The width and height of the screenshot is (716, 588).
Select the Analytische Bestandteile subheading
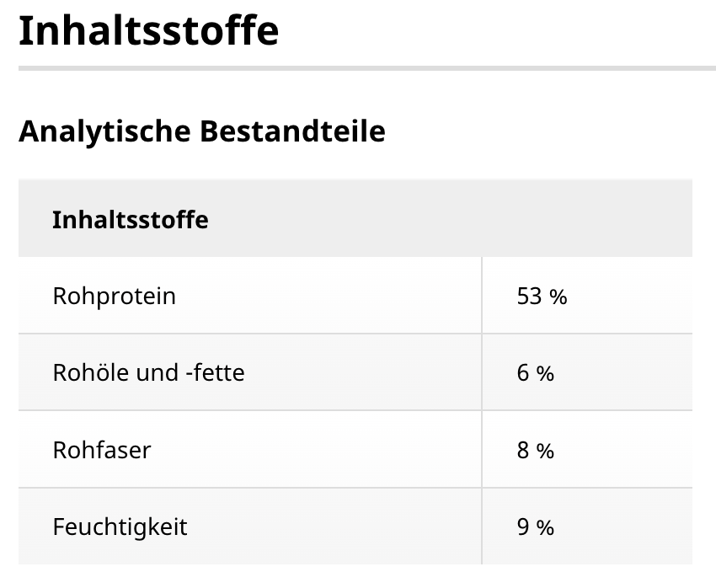click(x=201, y=131)
